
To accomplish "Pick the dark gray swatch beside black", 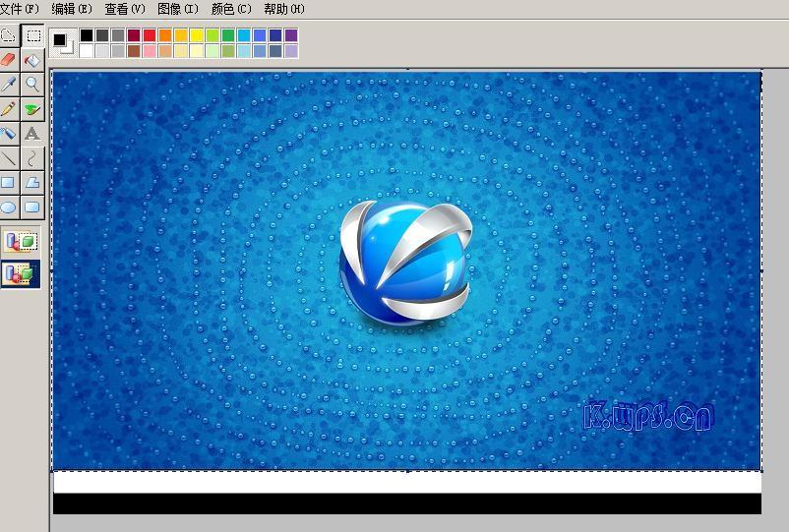I will (x=102, y=35).
